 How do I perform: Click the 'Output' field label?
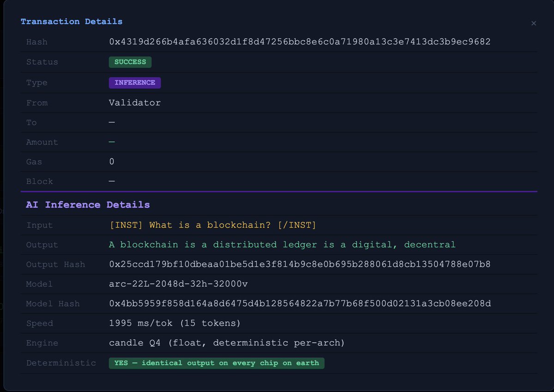pyautogui.click(x=42, y=245)
